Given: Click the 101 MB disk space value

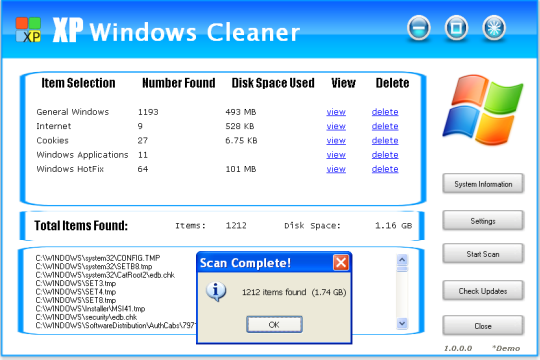Looking at the screenshot, I should (x=241, y=169).
